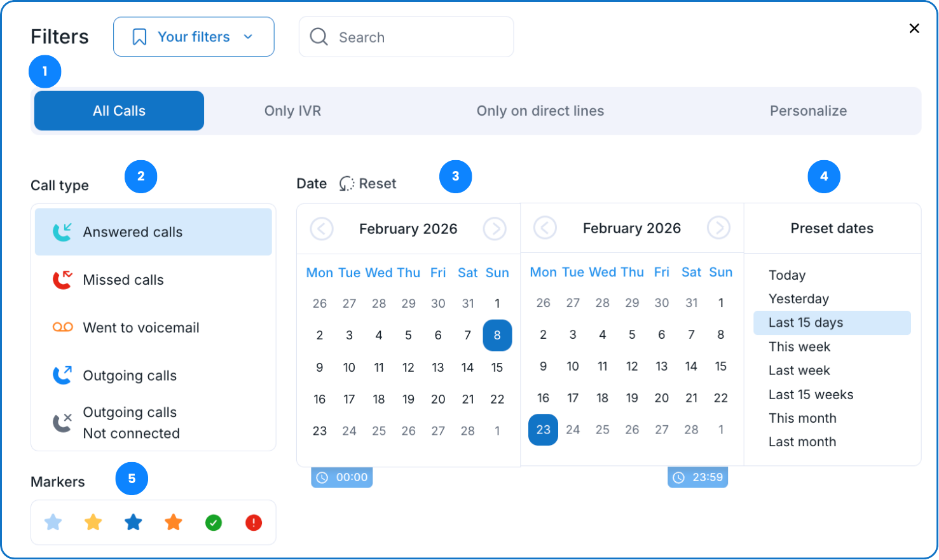Switch to the Only IVR tab
Image resolution: width=939 pixels, height=560 pixels.
tap(292, 111)
